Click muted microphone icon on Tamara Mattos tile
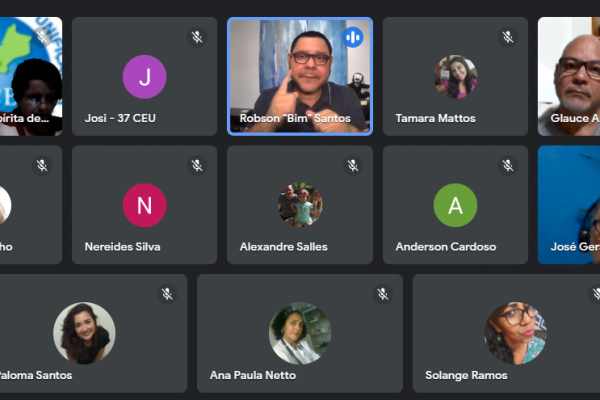The image size is (600, 400). (x=508, y=37)
